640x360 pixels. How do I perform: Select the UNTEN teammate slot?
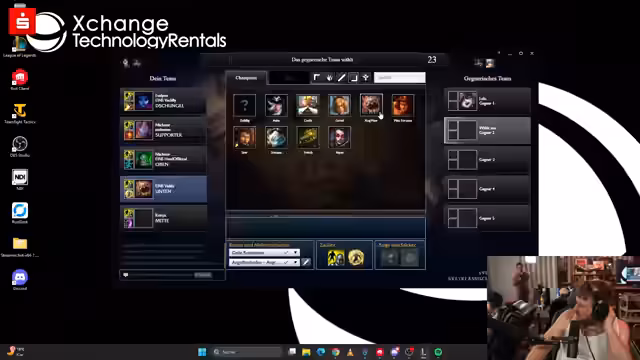click(163, 189)
